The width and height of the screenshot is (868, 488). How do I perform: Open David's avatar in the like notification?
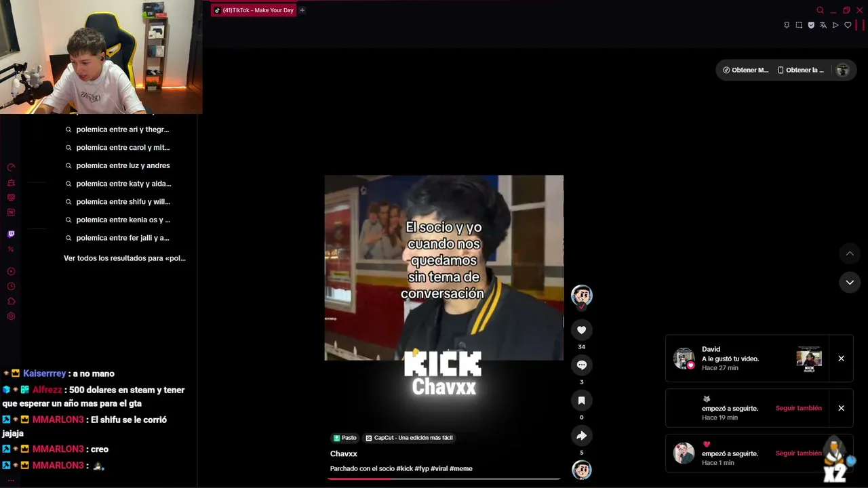(684, 359)
